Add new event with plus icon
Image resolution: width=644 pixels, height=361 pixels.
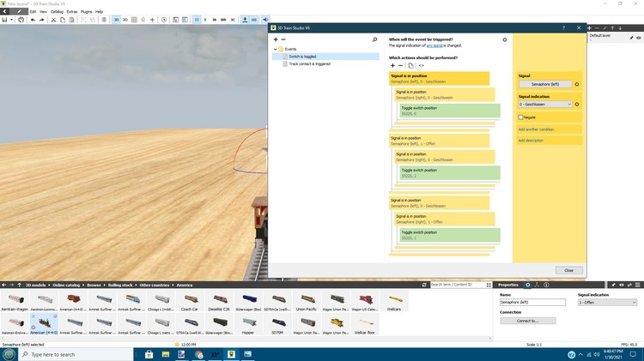pyautogui.click(x=275, y=39)
